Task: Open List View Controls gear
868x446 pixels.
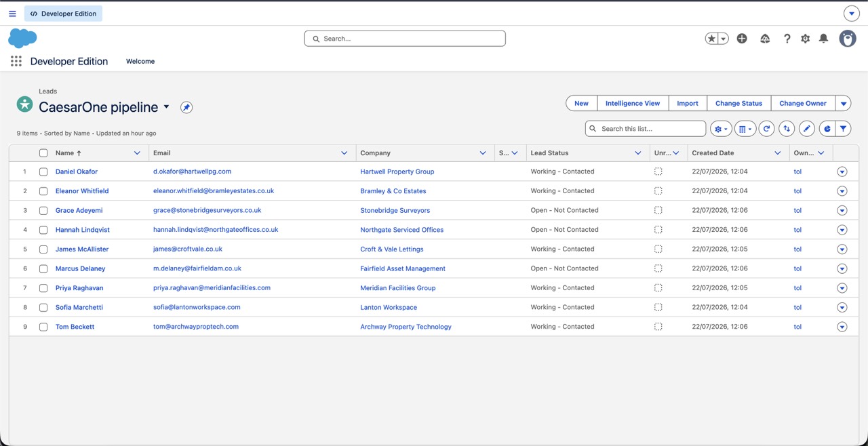Action: pyautogui.click(x=721, y=129)
